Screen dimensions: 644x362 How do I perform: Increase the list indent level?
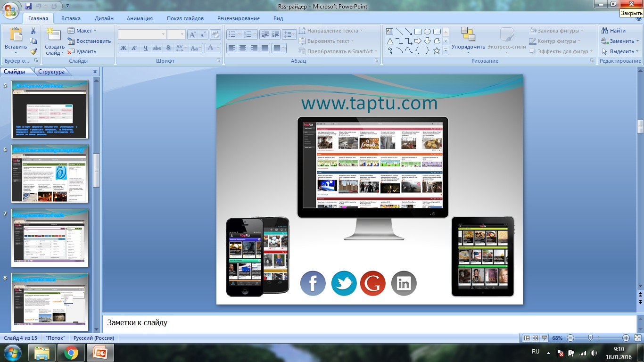(x=275, y=34)
